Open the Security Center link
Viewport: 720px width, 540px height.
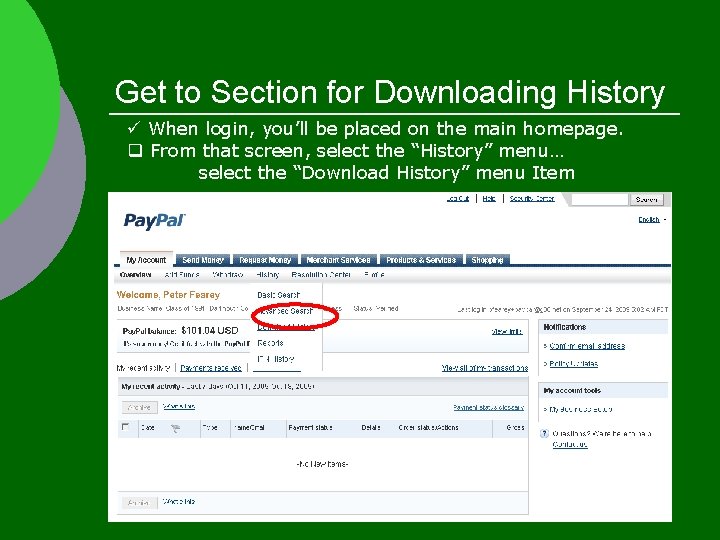click(x=532, y=198)
